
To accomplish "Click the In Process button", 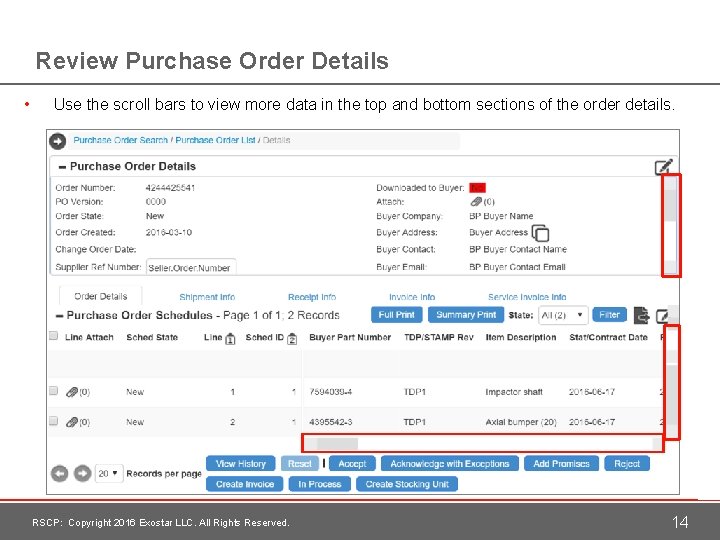I will point(320,484).
